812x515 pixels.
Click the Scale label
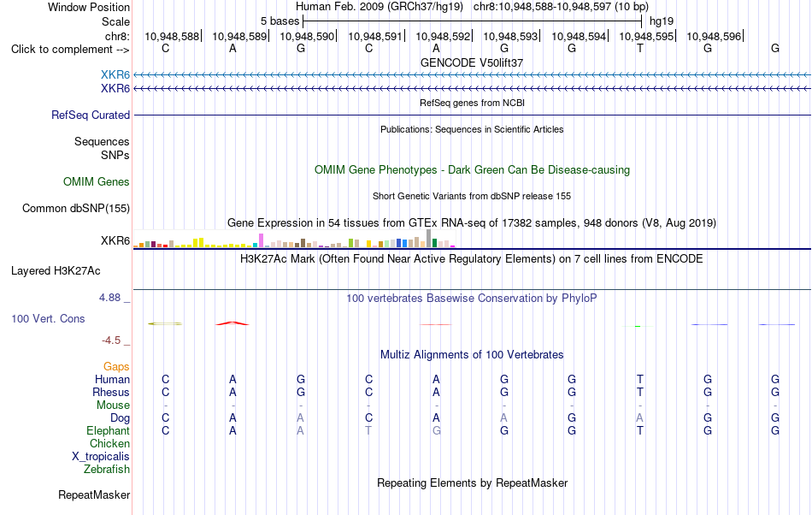click(x=116, y=21)
